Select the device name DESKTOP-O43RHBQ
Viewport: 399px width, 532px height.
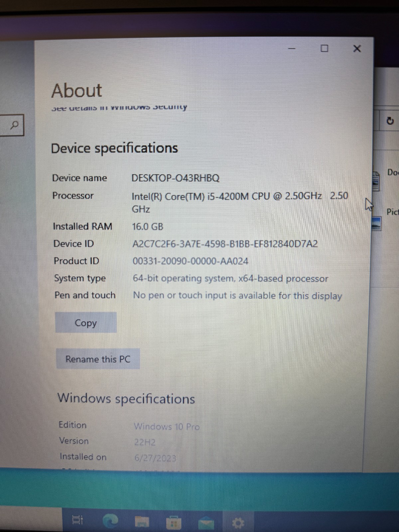point(176,178)
